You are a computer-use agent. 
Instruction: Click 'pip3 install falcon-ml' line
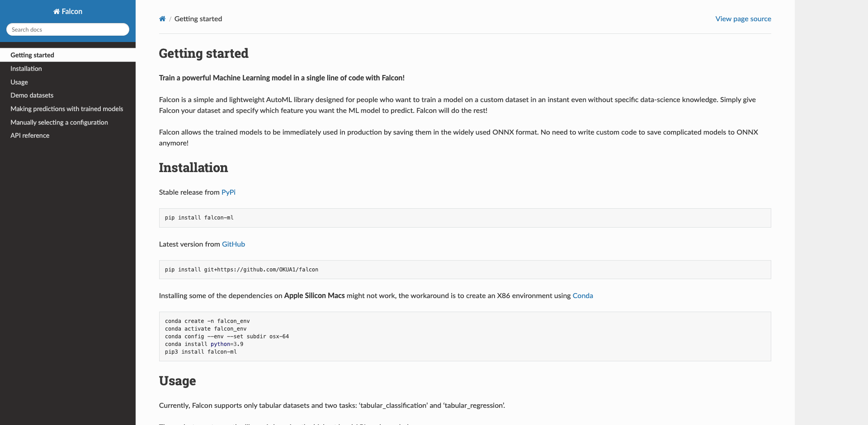point(201,352)
